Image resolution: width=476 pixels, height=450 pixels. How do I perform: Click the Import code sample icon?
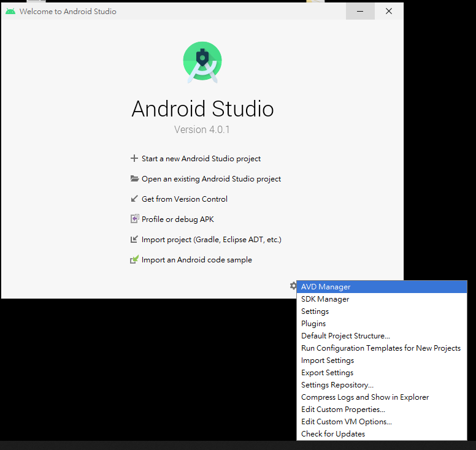coord(134,259)
